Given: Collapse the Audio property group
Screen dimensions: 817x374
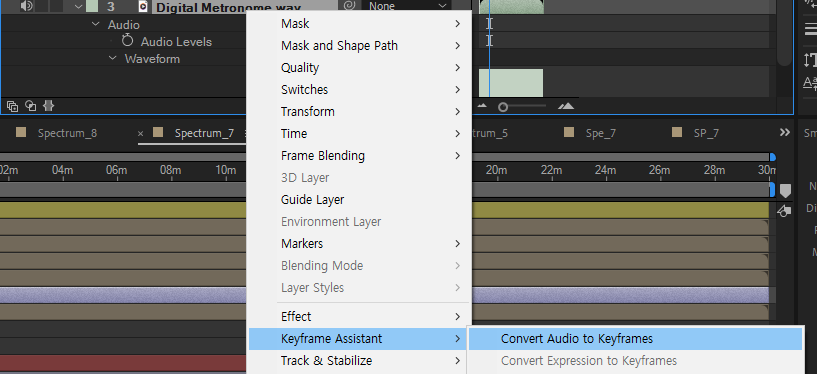Looking at the screenshot, I should [95, 24].
